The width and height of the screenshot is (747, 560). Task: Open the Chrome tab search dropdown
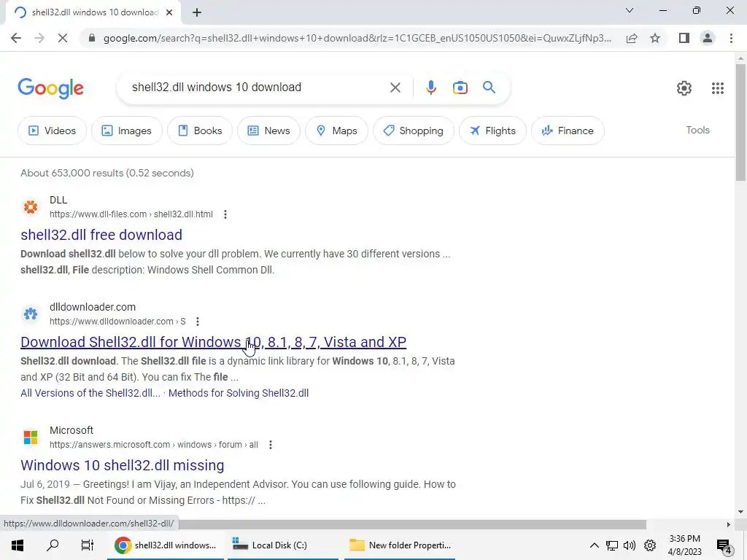630,10
